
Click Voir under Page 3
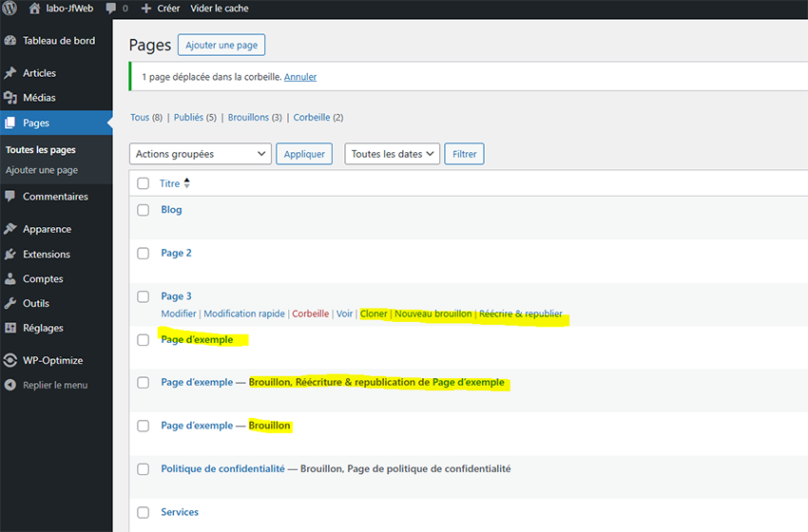pyautogui.click(x=345, y=313)
